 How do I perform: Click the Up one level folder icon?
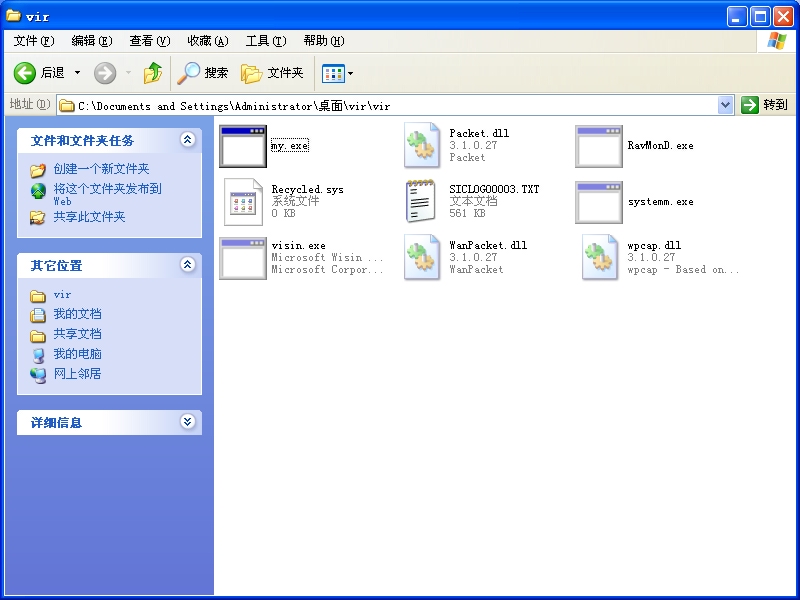153,73
